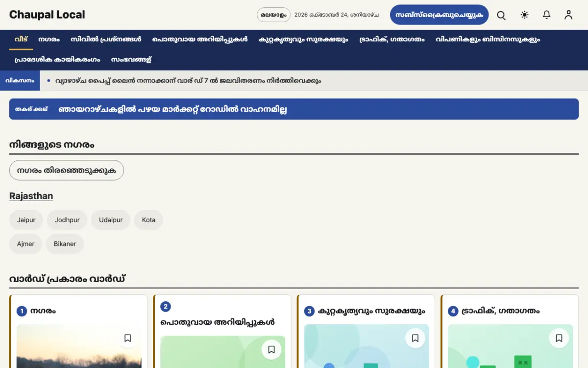Select the Udaipur city chip
This screenshot has height=368, width=588.
[111, 220]
